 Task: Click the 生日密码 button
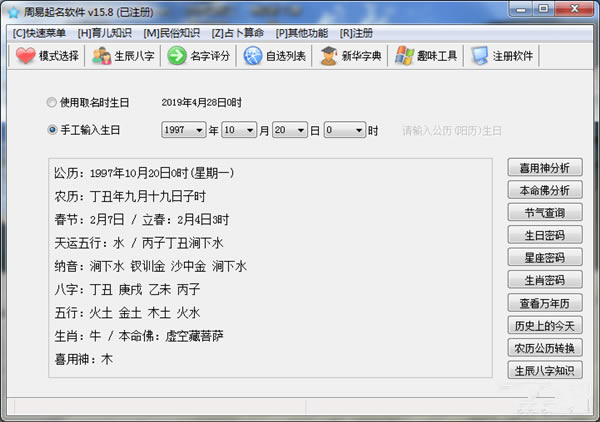coord(545,235)
